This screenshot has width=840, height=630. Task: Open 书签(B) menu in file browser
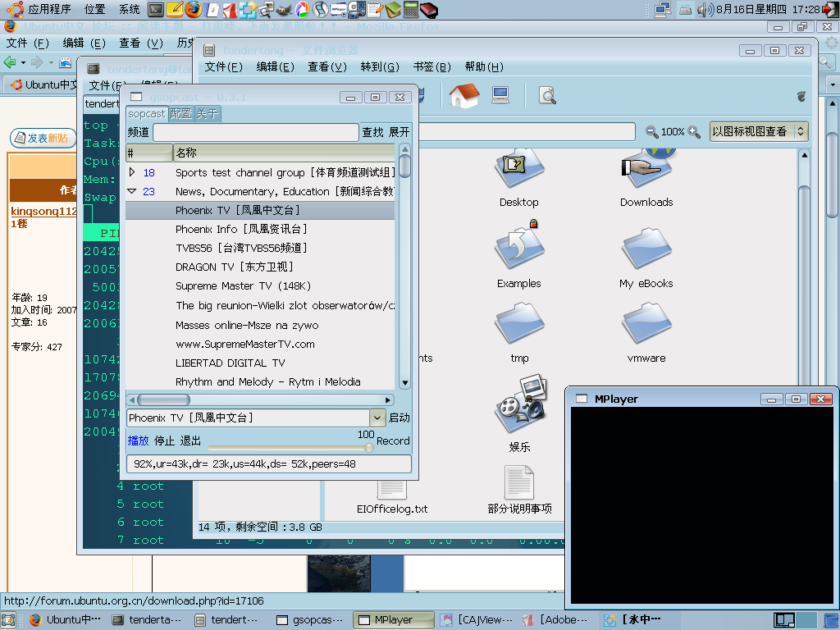pos(431,67)
